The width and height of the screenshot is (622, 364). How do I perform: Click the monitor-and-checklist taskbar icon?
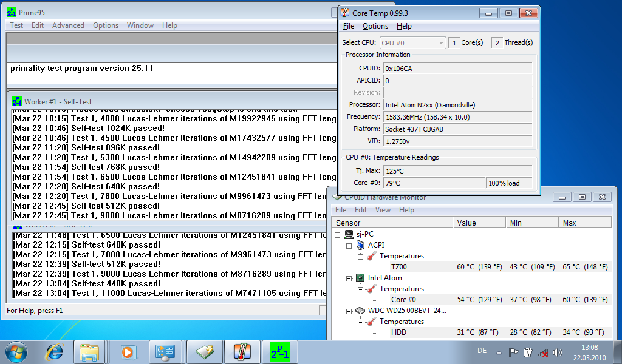[x=165, y=352]
